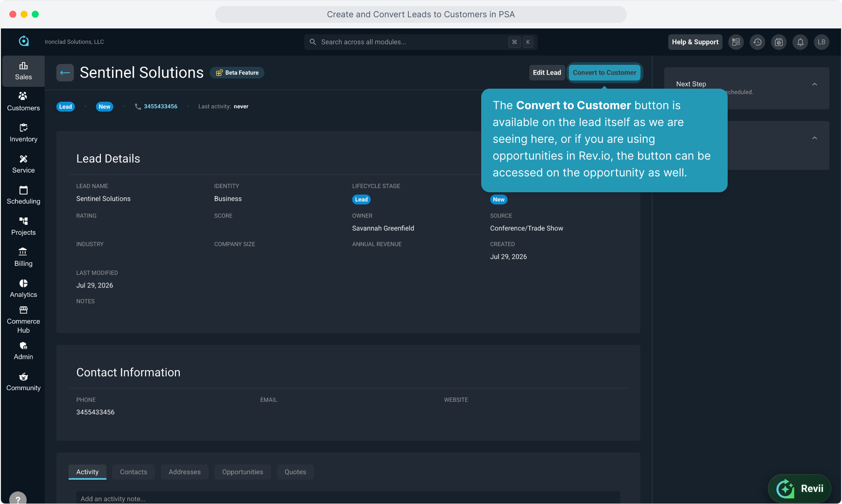
Task: Open Scheduling from the sidebar
Action: (23, 195)
